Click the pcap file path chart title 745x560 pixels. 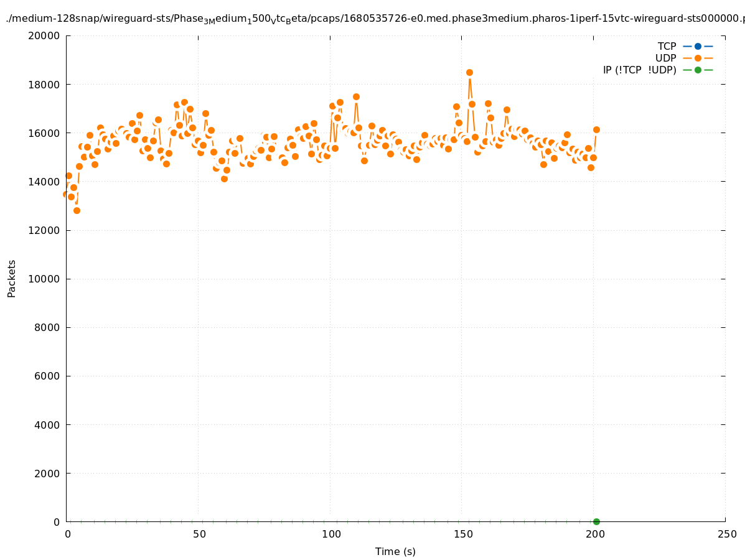coord(373,19)
